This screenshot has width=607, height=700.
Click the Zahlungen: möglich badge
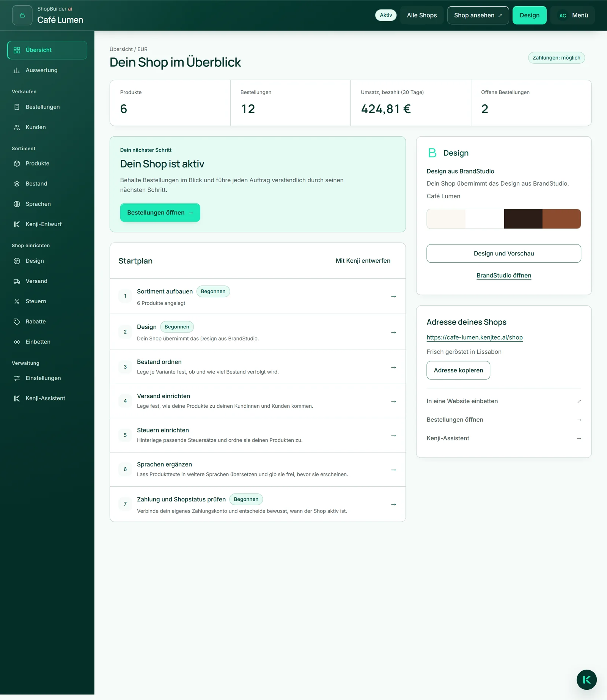click(x=557, y=58)
